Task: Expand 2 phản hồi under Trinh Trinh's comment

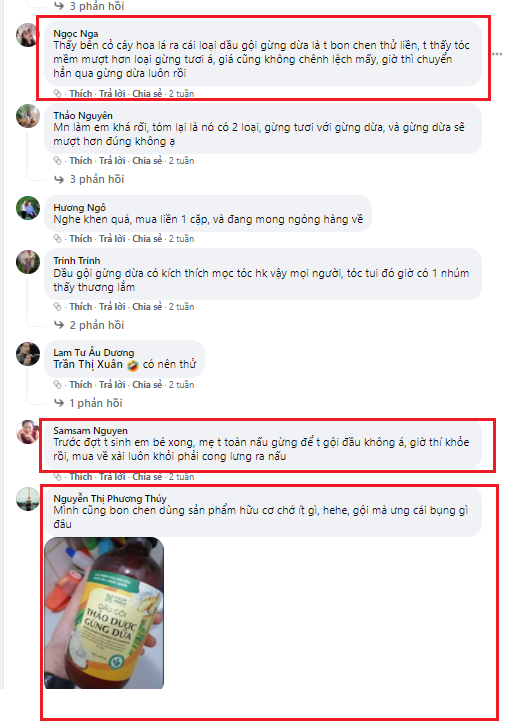Action: tap(89, 325)
